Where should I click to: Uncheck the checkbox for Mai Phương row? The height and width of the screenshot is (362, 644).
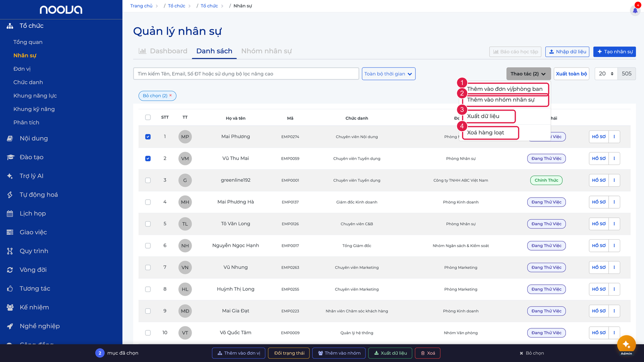point(148,137)
